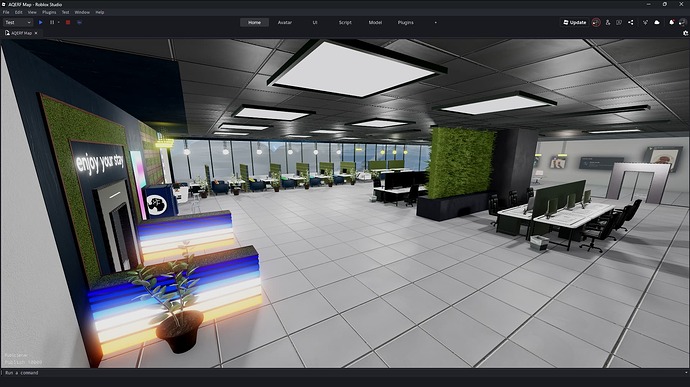The height and width of the screenshot is (387, 690).
Task: Open the share icon in the toolbar
Action: [631, 22]
